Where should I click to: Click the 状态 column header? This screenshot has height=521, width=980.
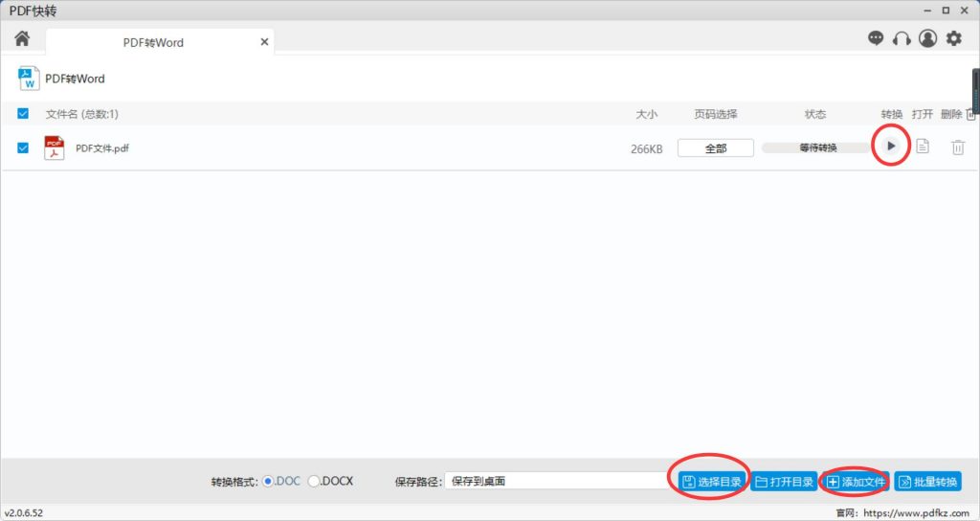(x=815, y=114)
